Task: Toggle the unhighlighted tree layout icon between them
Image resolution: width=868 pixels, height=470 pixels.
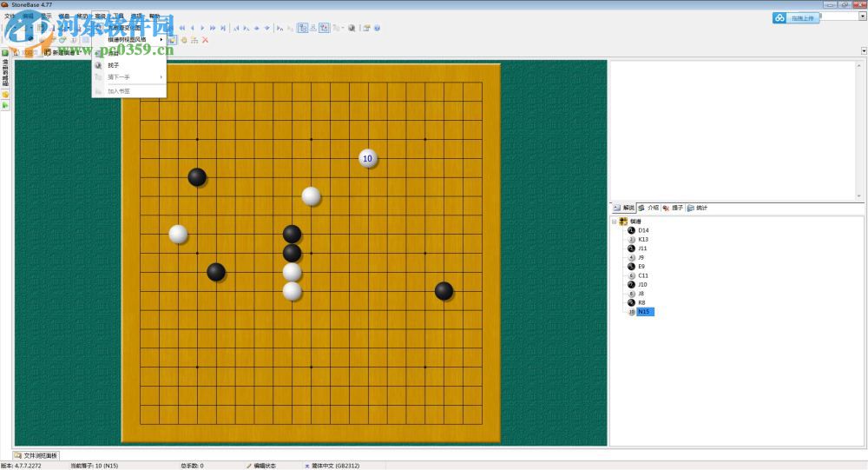Action: [x=313, y=28]
